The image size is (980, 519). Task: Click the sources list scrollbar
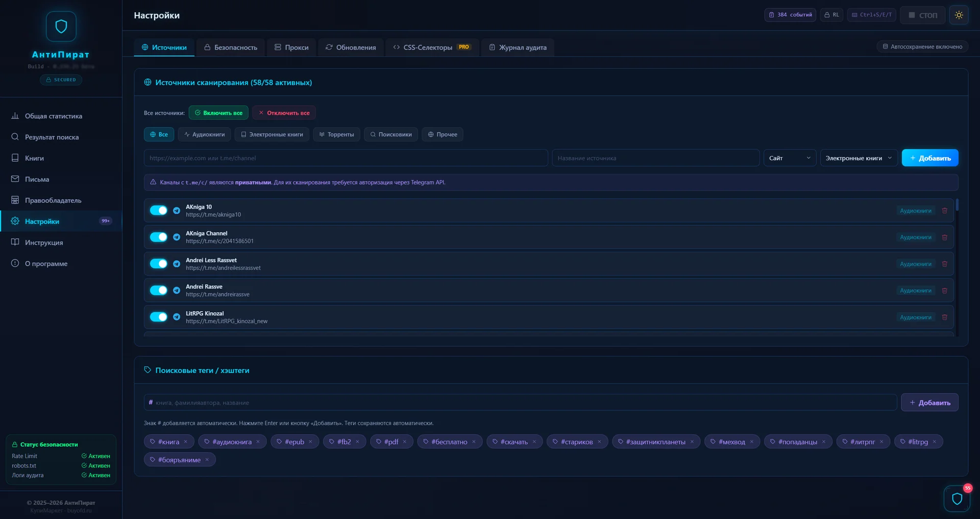[x=957, y=205]
